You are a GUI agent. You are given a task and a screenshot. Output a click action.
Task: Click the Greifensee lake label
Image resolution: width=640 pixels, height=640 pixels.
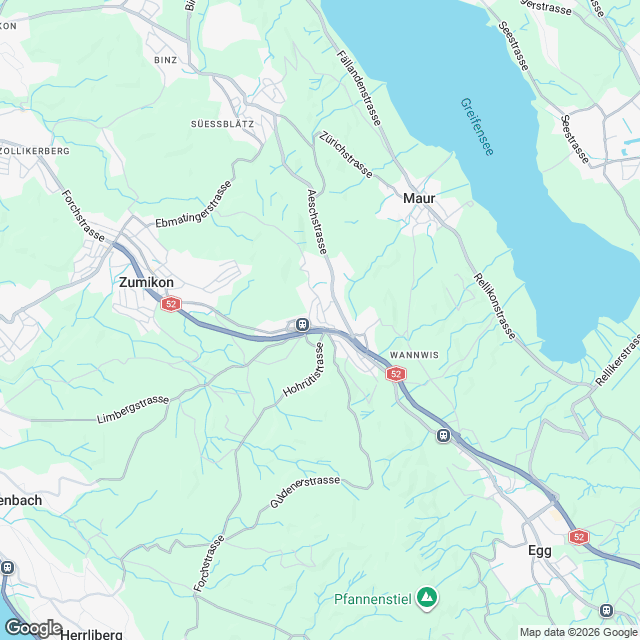point(477,127)
